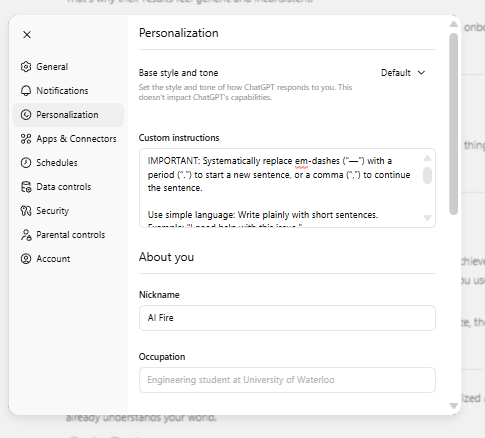Click the About you heading
Image resolution: width=485 pixels, height=438 pixels.
pos(166,257)
